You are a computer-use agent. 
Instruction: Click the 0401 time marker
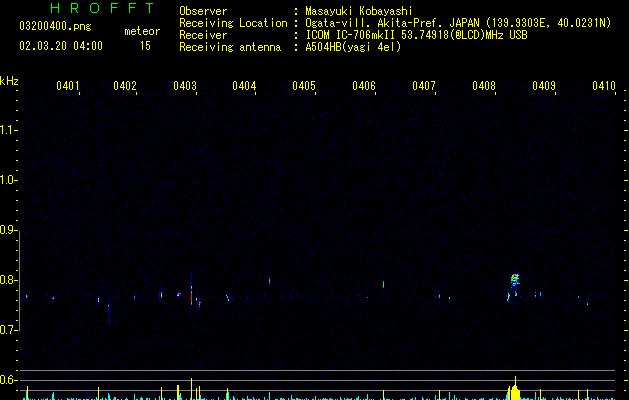click(x=67, y=86)
